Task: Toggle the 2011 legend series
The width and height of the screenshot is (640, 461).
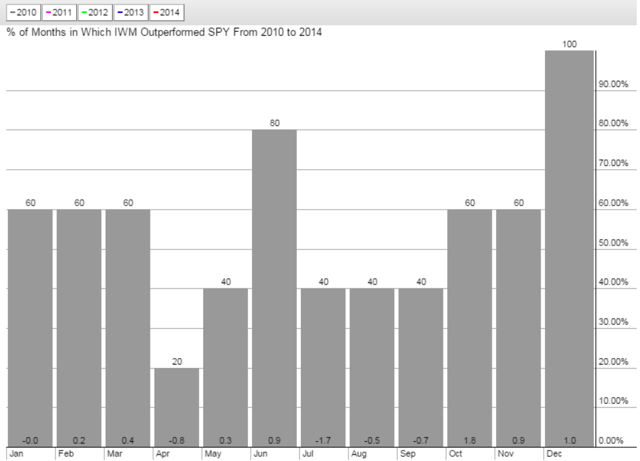Action: click(59, 12)
